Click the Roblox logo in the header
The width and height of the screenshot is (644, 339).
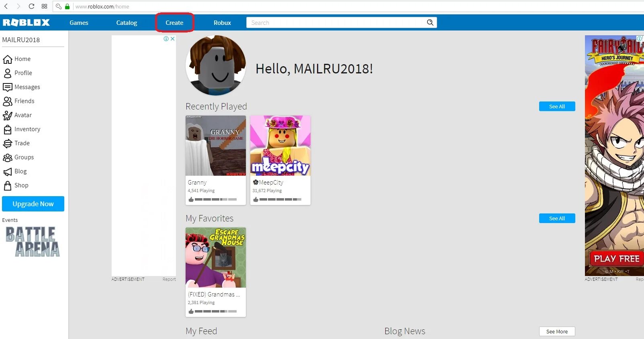click(26, 22)
